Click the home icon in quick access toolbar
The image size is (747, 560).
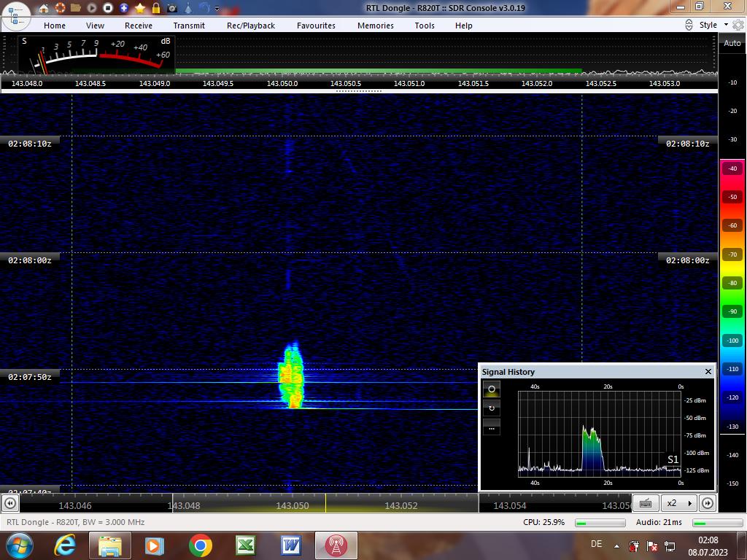click(43, 8)
